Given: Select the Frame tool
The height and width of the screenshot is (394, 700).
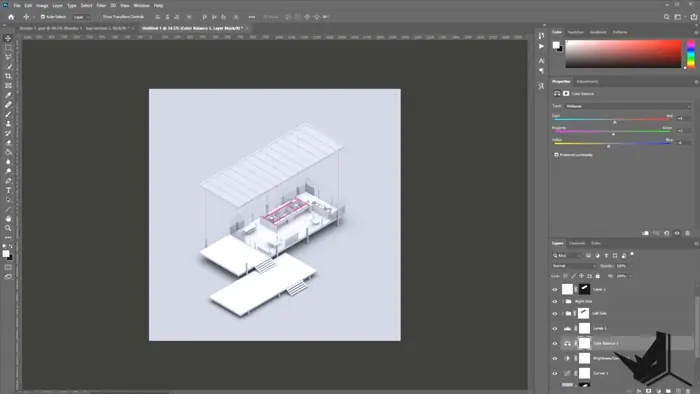Looking at the screenshot, I should click(8, 86).
